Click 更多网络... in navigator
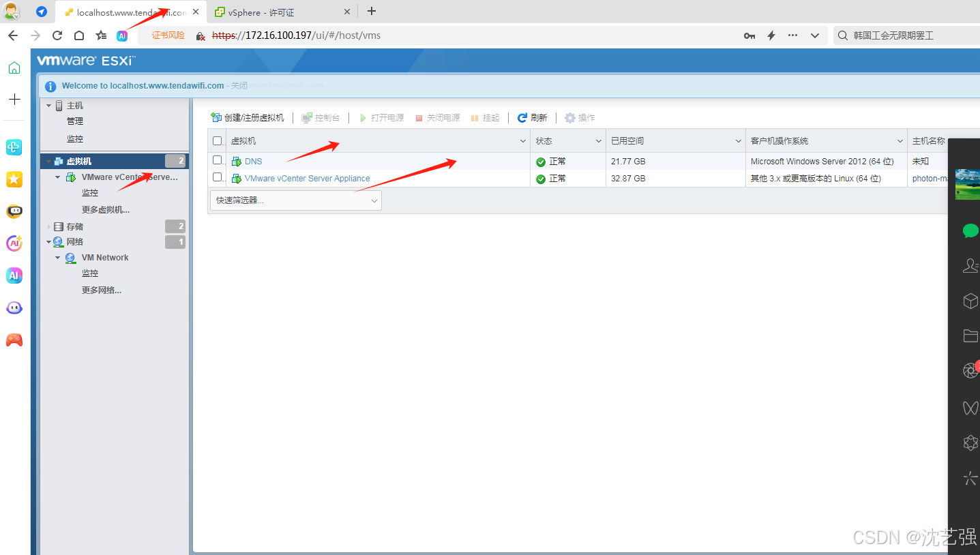The width and height of the screenshot is (980, 555). 102,290
